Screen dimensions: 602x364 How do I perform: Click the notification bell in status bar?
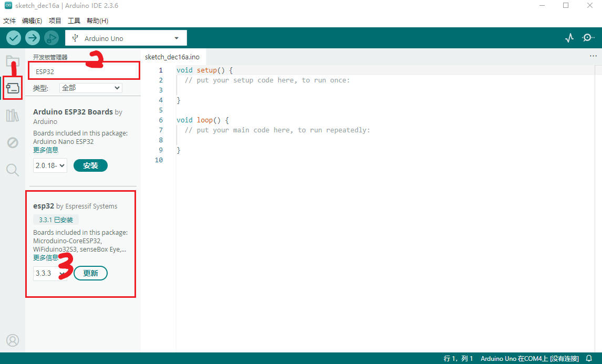[588, 358]
